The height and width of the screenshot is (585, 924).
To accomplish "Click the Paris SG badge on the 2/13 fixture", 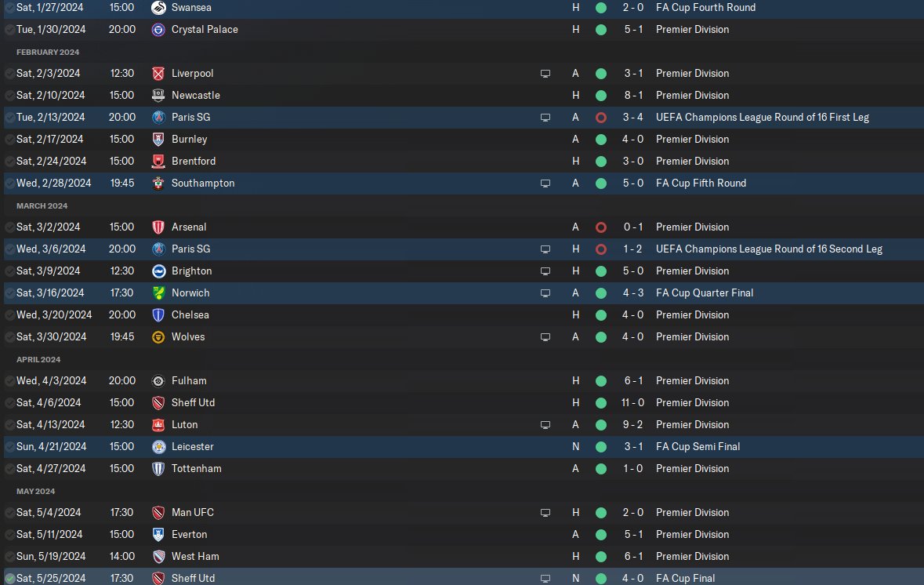I will tap(158, 118).
